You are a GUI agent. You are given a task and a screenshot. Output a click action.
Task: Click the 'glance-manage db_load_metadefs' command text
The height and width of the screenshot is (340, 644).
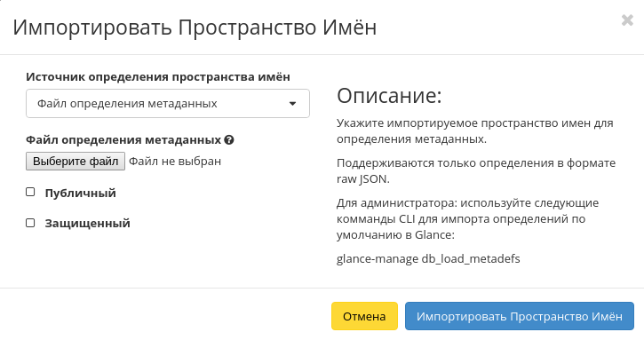point(428,258)
